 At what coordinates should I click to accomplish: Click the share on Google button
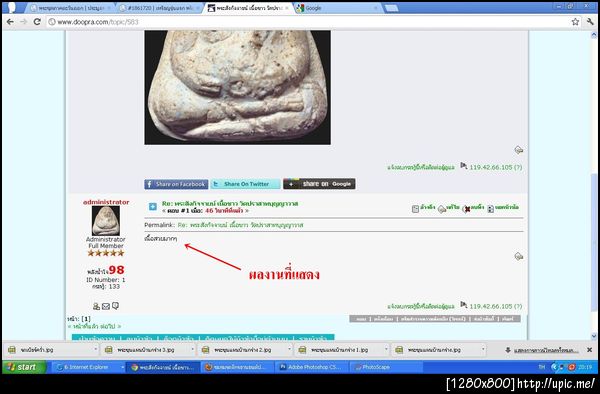(x=319, y=184)
